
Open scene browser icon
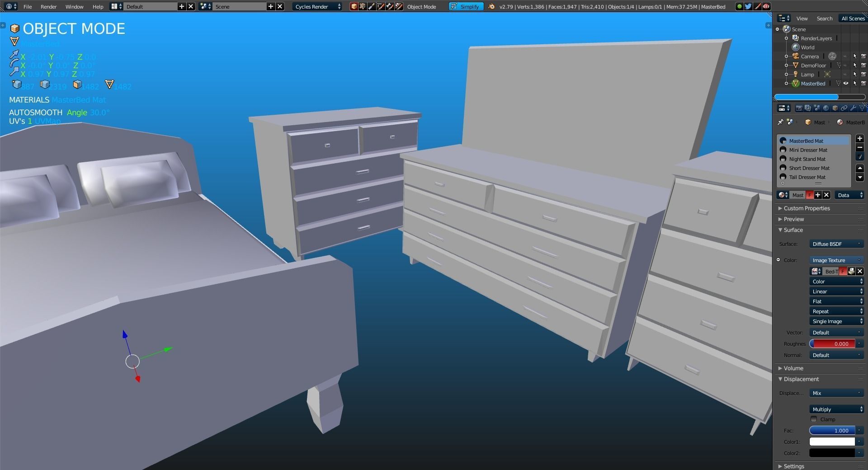pos(206,6)
